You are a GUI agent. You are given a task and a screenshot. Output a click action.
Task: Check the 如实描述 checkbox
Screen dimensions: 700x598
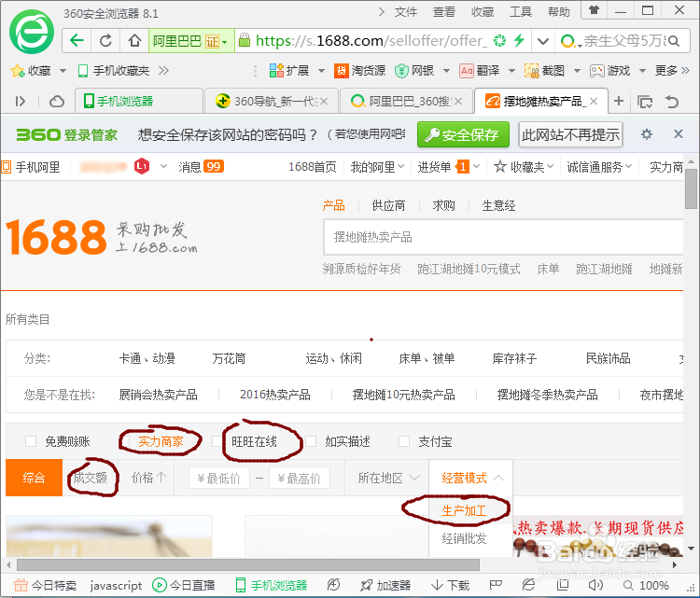pos(311,441)
